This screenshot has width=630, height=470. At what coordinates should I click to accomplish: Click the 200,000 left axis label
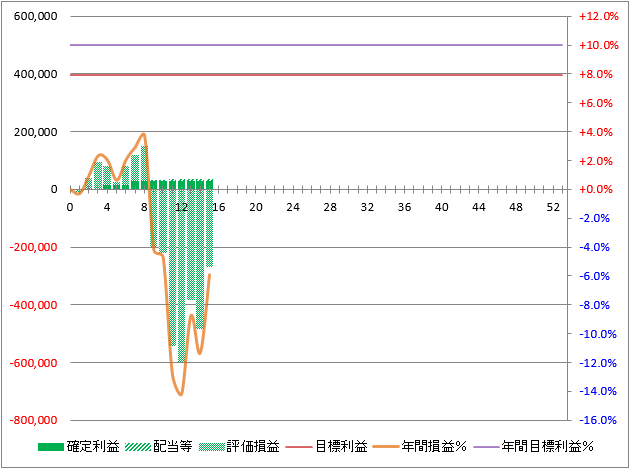[x=35, y=132]
